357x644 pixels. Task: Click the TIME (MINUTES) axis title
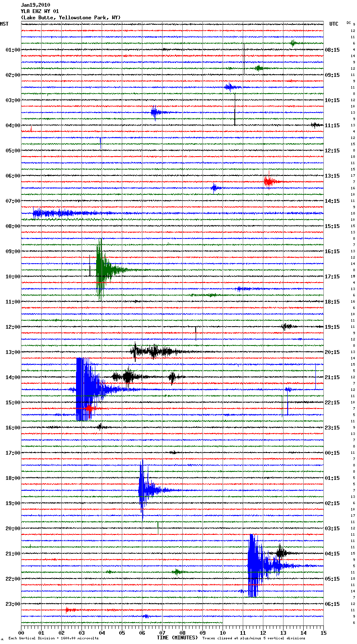point(177,638)
